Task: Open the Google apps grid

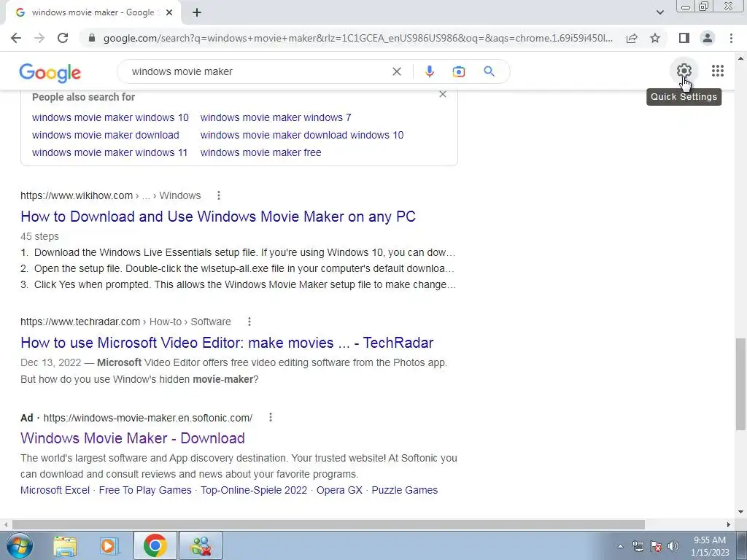Action: tap(718, 71)
